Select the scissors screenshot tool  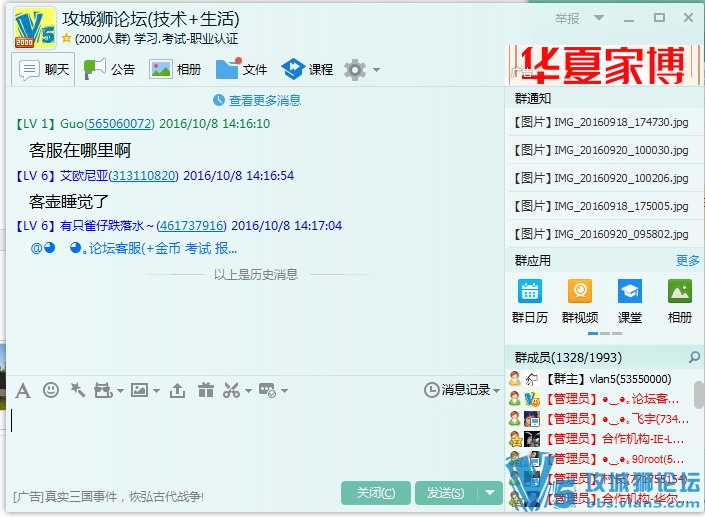pyautogui.click(x=232, y=390)
